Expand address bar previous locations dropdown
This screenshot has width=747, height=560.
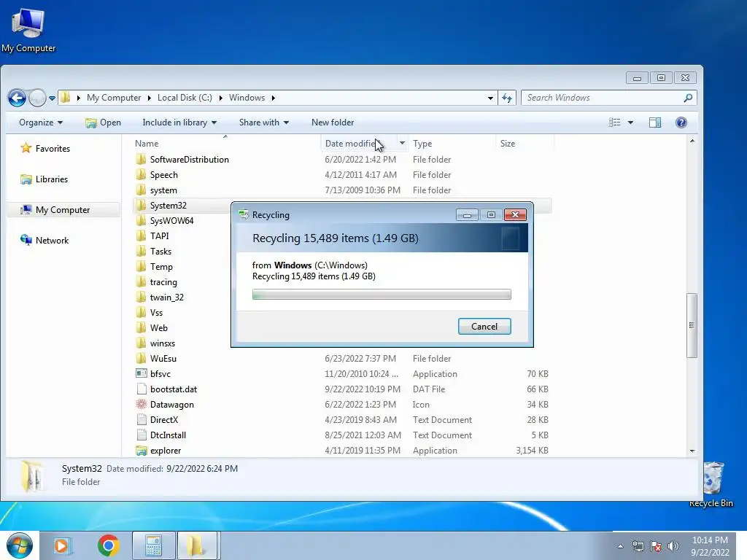[x=490, y=98]
